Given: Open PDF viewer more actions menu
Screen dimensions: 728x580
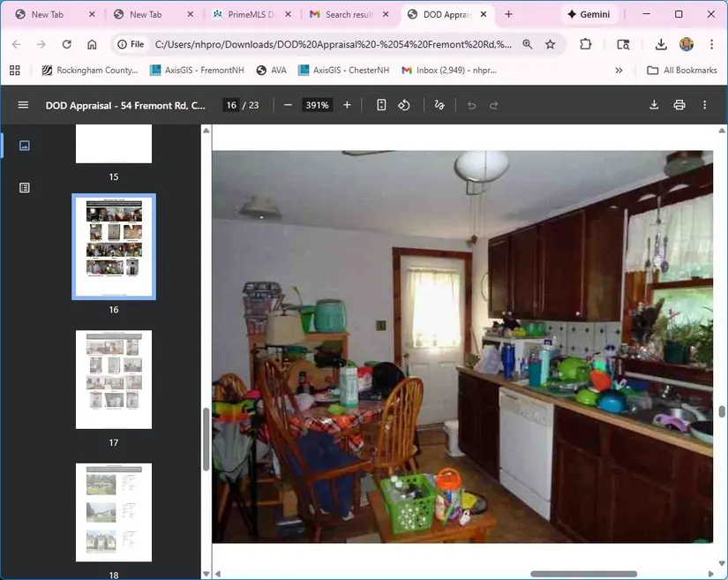Looking at the screenshot, I should [x=704, y=105].
